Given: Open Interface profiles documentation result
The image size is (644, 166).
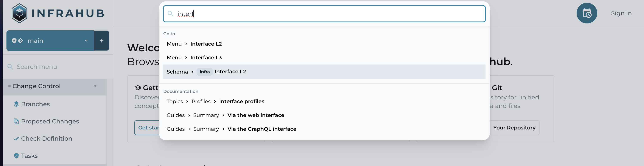Looking at the screenshot, I should click(x=241, y=101).
